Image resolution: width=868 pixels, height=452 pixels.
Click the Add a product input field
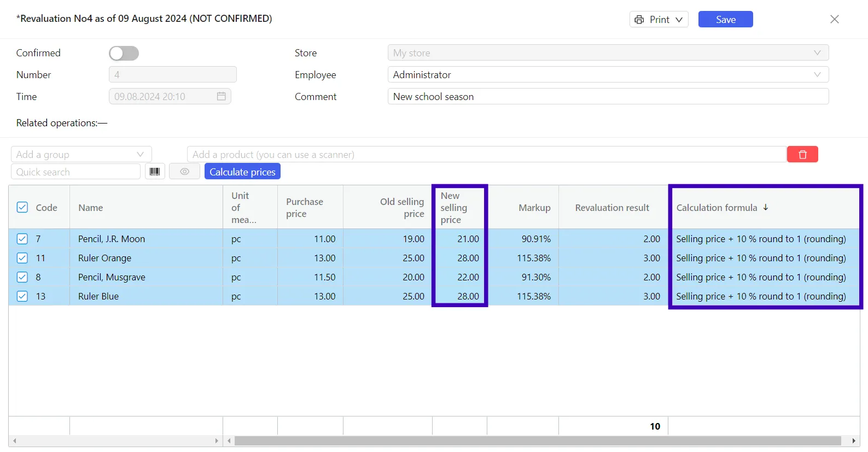486,154
